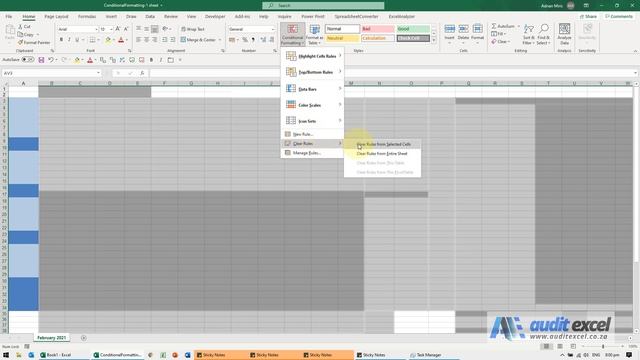Screen dimensions: 640x360
Task: Click Merge & Center
Action: point(198,40)
